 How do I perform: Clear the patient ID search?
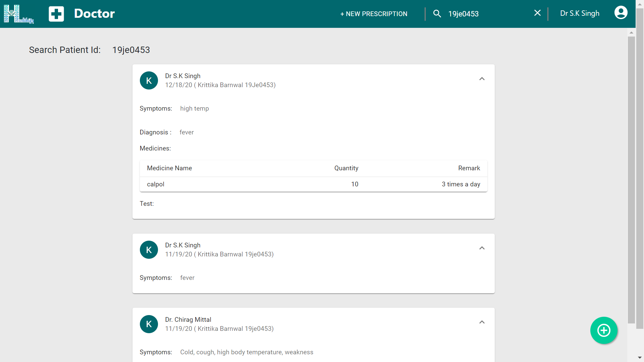tap(537, 13)
